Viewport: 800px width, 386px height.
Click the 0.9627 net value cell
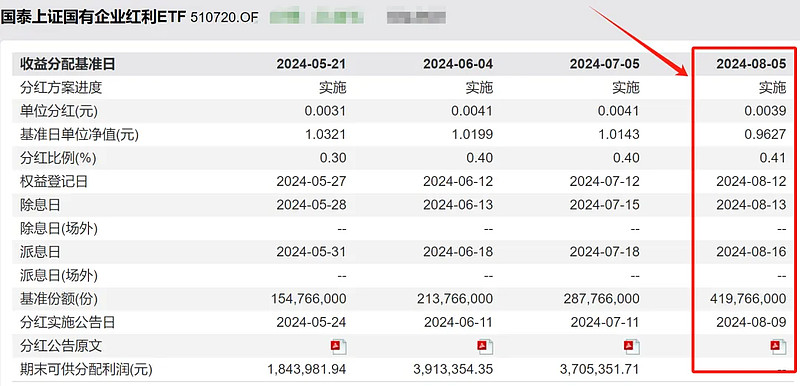768,135
